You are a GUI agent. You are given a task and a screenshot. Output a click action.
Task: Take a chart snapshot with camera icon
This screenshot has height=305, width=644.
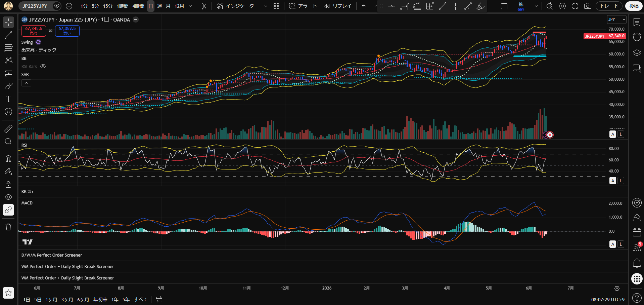[588, 6]
